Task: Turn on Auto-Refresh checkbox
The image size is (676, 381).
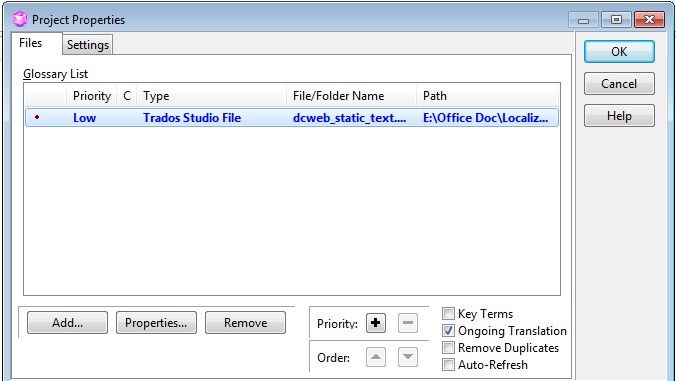Action: (448, 365)
